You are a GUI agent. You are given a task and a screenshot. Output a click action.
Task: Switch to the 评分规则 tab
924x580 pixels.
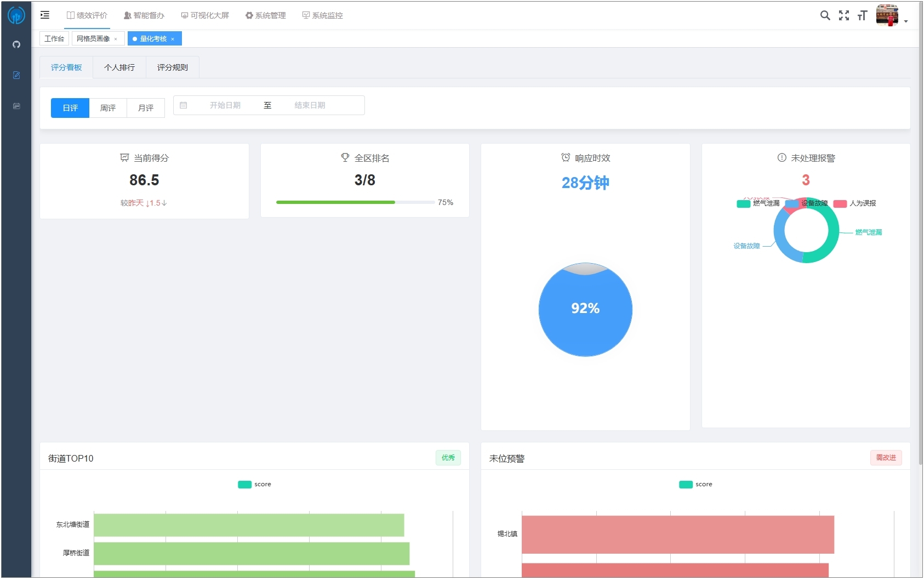click(173, 67)
